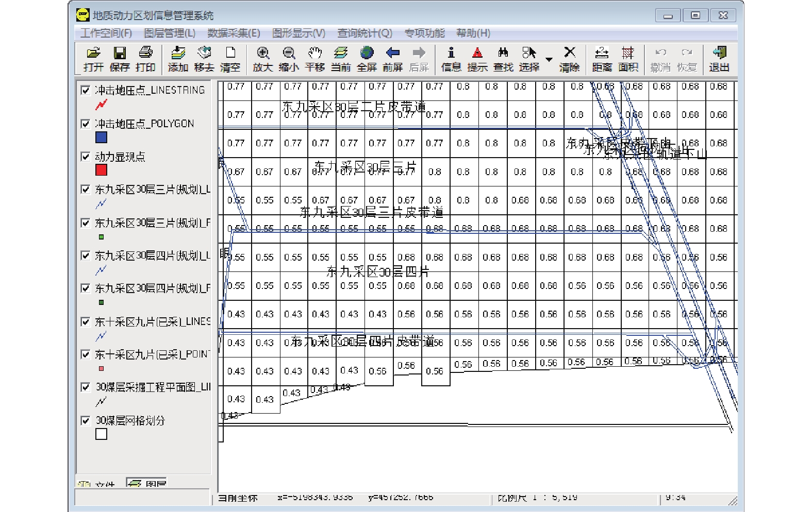The width and height of the screenshot is (812, 512).
Task: Toggle the 30煤层网格划分 layer checkbox
Action: [x=86, y=421]
